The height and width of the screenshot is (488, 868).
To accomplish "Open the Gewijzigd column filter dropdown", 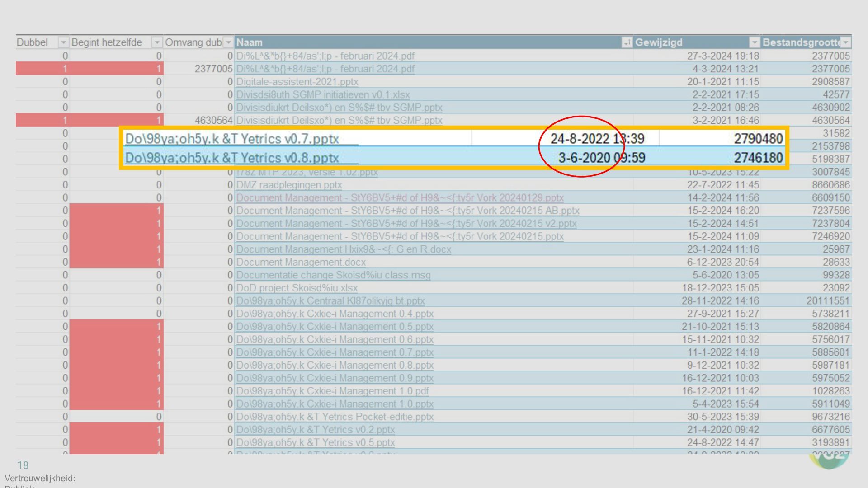I will pos(754,42).
